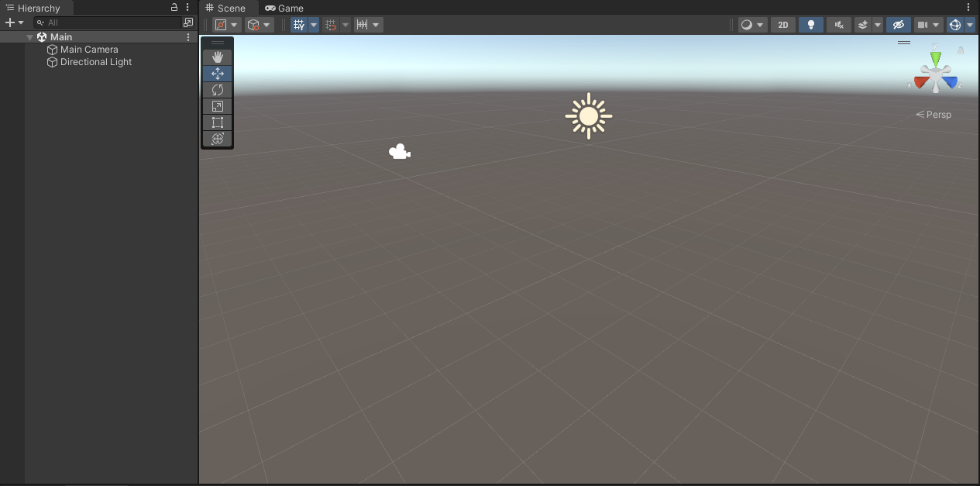Screen dimensions: 980x486
Task: Switch to the Game tab
Action: [284, 9]
